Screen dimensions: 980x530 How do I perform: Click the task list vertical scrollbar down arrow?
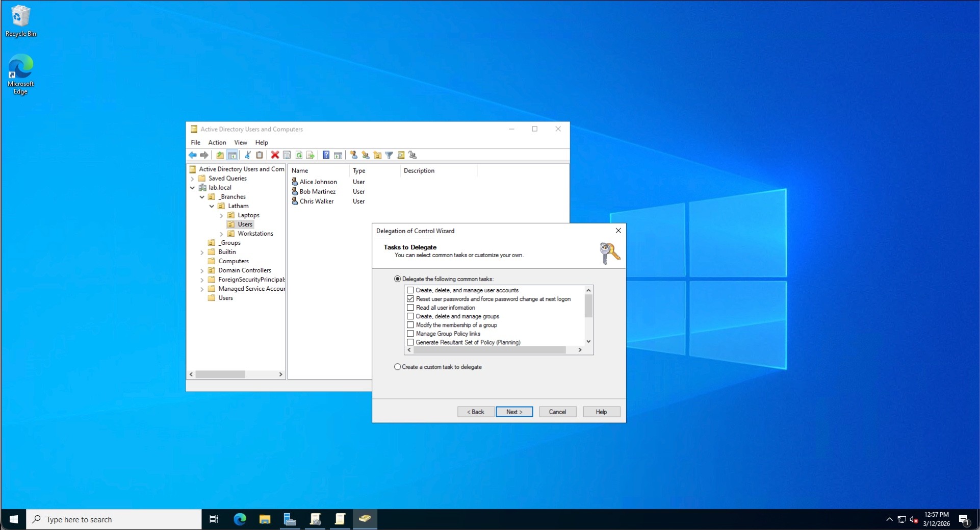(588, 342)
